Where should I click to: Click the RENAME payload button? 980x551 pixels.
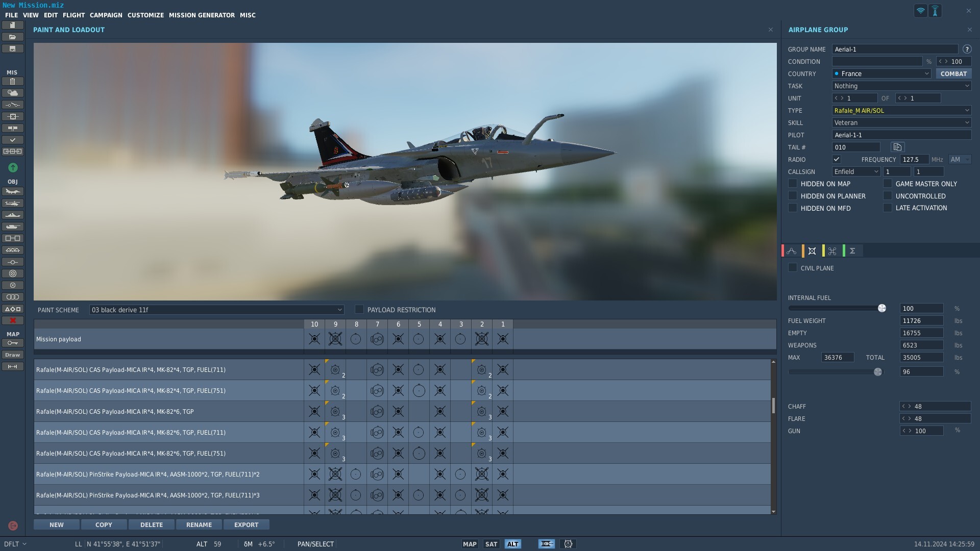199,524
